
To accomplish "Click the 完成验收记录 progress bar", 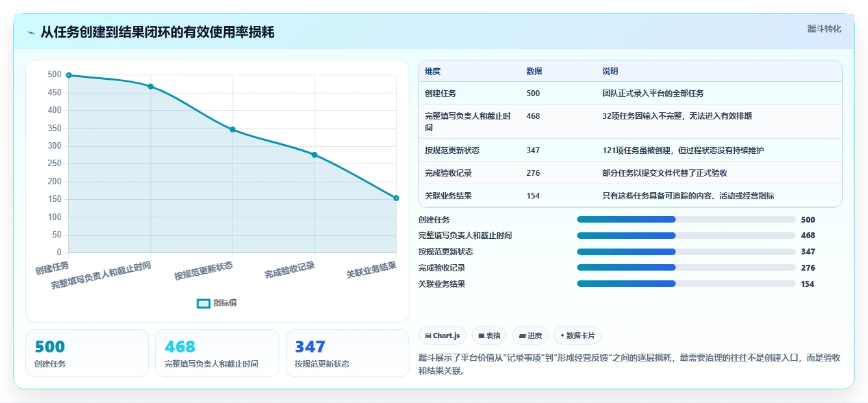I will 686,267.
